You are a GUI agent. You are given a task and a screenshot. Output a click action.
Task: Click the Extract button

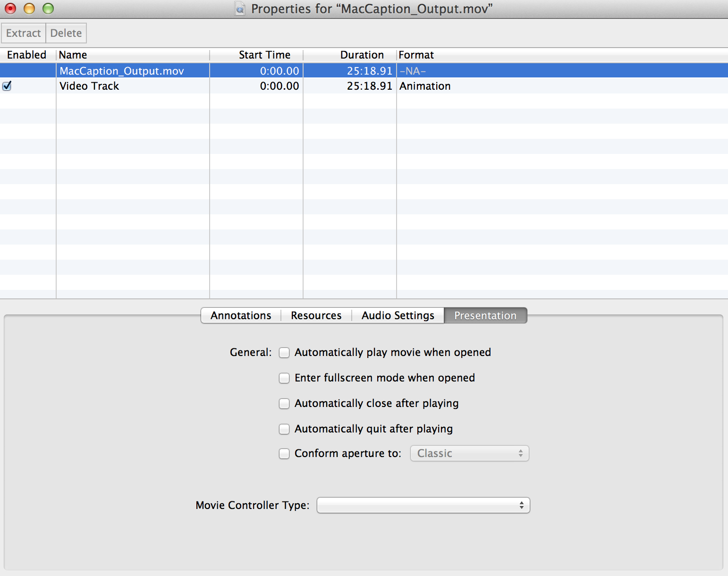[24, 33]
